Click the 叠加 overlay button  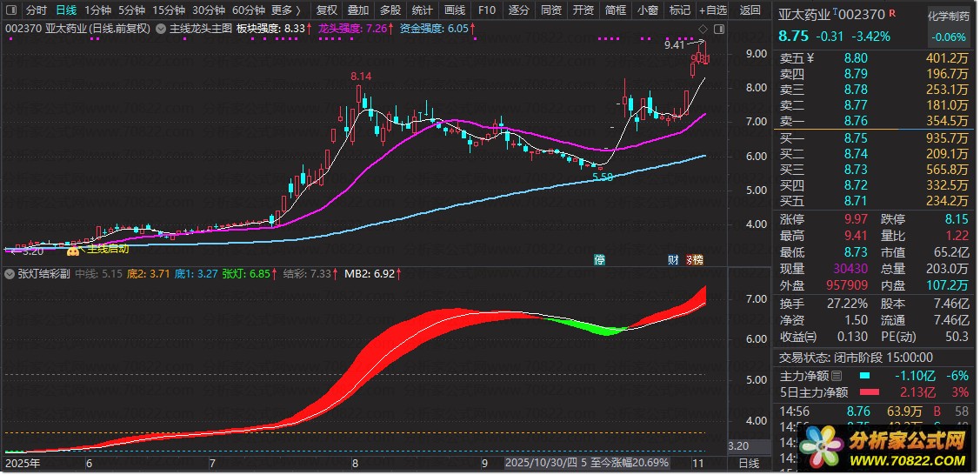[358, 10]
